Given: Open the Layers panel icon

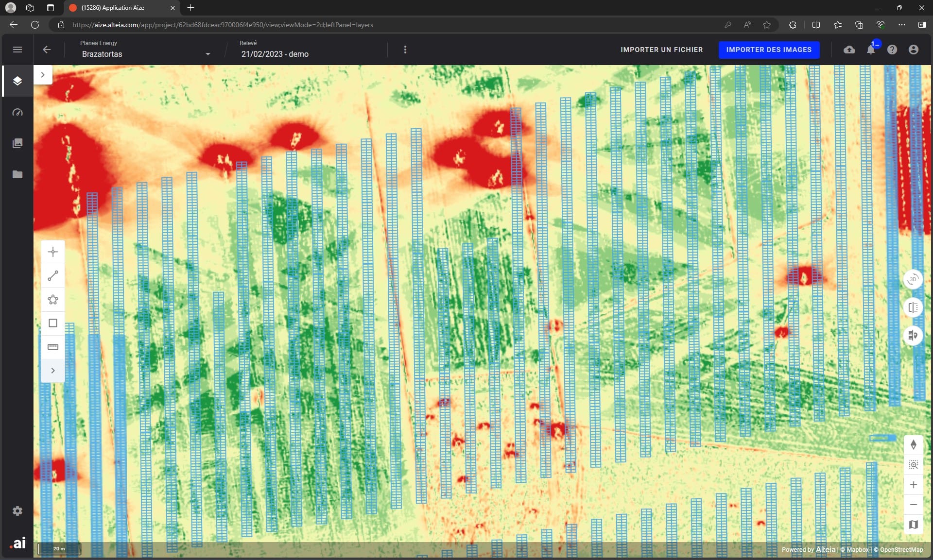Looking at the screenshot, I should click(x=17, y=81).
